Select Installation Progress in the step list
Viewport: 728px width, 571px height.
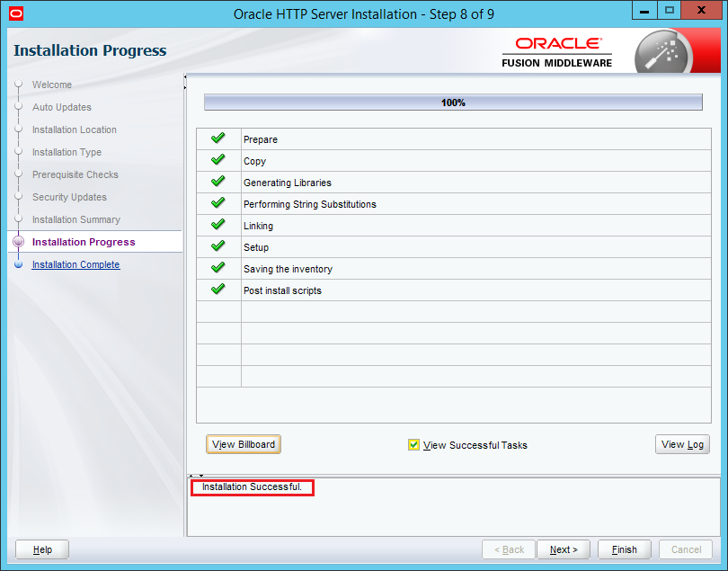[84, 242]
